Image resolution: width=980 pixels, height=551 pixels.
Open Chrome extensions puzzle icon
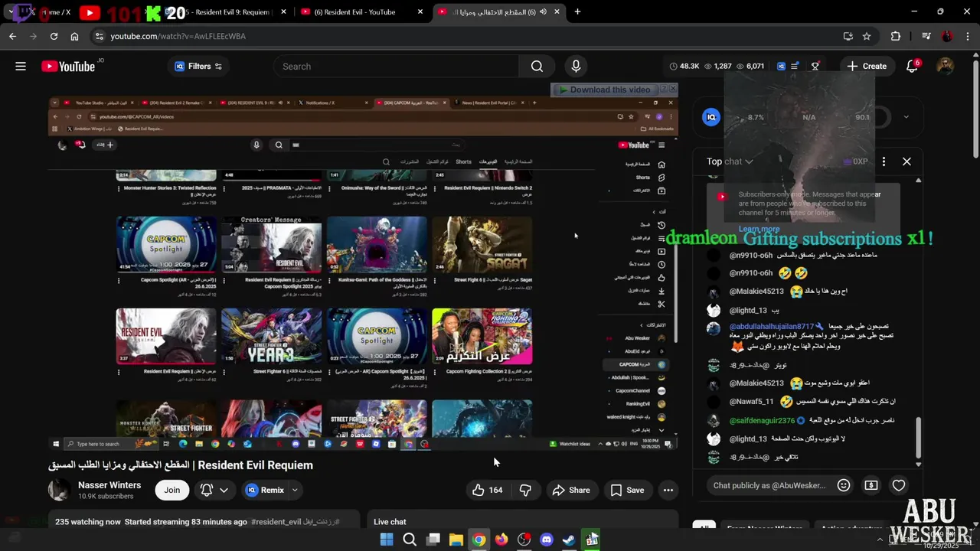pos(896,36)
